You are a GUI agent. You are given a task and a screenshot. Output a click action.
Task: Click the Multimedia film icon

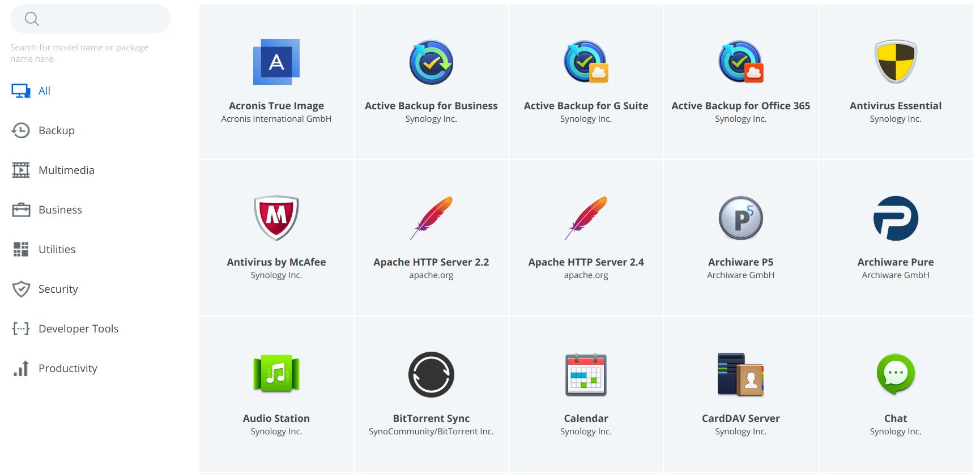pyautogui.click(x=21, y=170)
